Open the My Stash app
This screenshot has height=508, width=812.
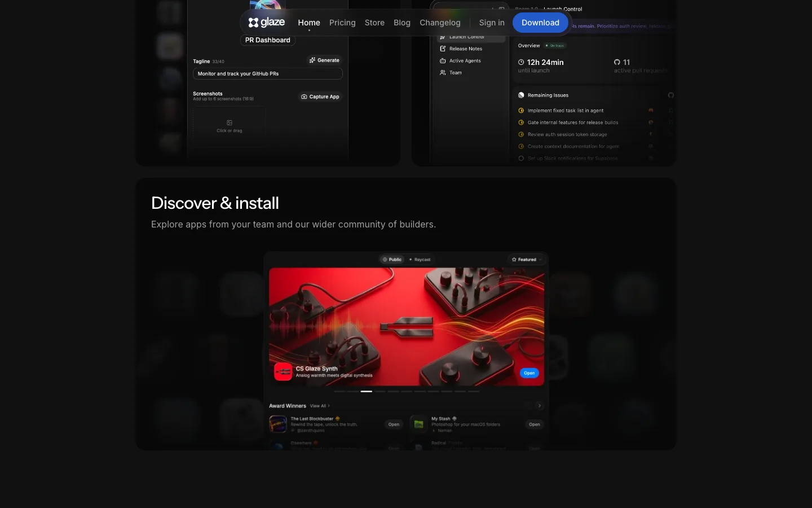(534, 424)
